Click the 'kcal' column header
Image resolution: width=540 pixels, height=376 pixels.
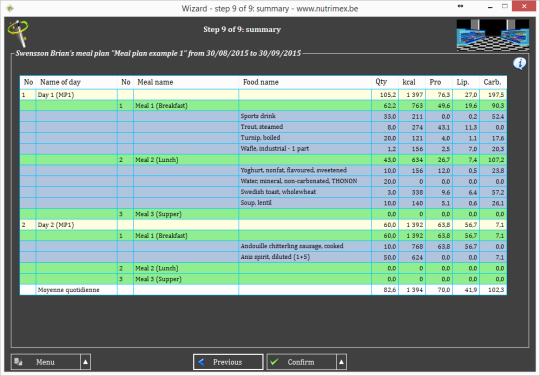click(412, 82)
